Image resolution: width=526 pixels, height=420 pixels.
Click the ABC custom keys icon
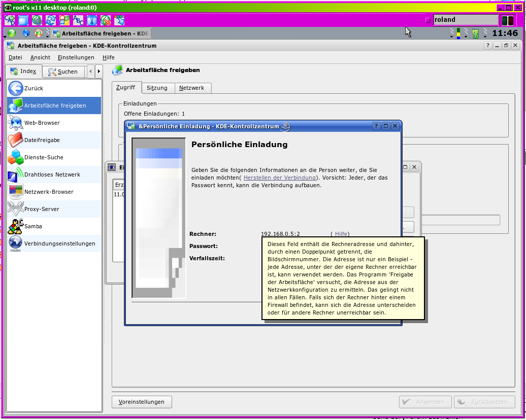[78, 20]
